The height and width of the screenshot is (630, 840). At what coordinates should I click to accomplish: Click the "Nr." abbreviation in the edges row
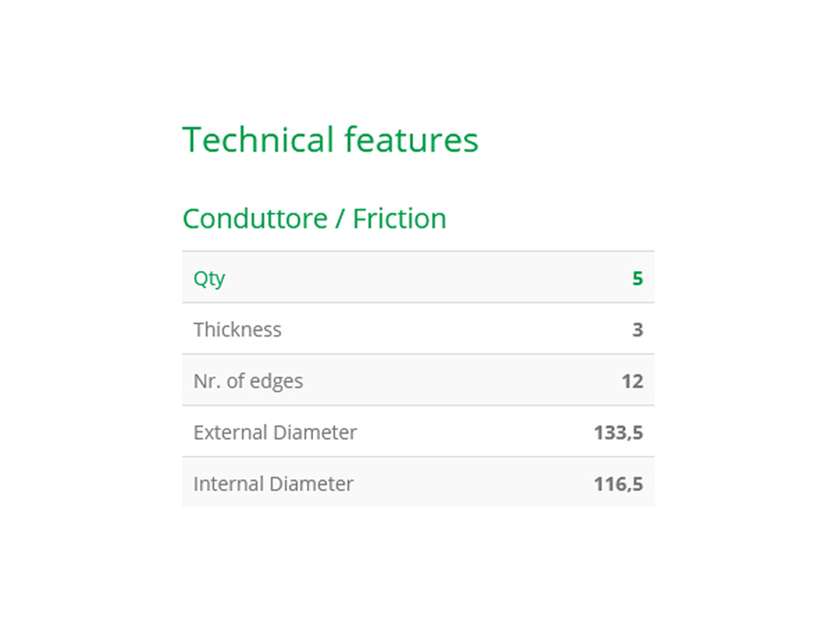206,381
